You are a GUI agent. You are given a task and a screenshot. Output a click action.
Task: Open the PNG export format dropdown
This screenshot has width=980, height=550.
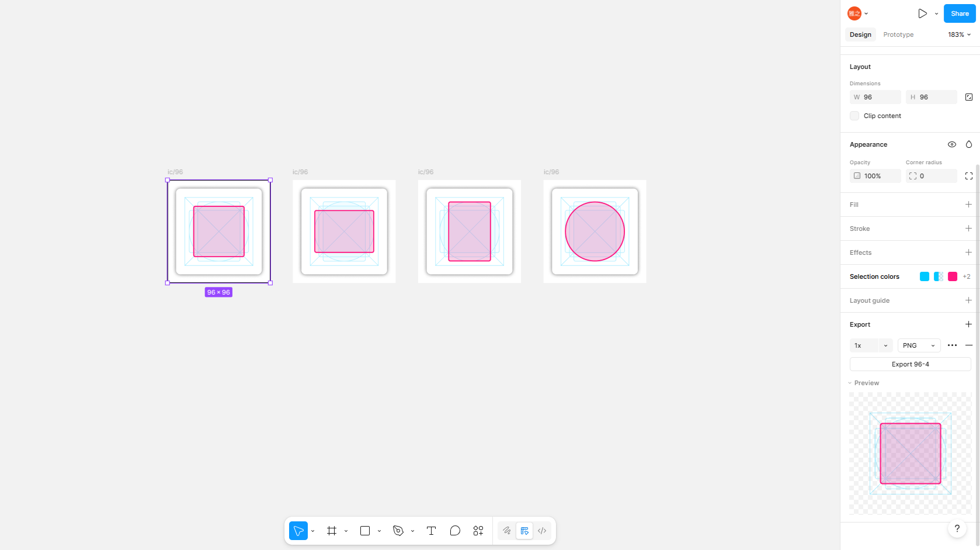click(919, 345)
